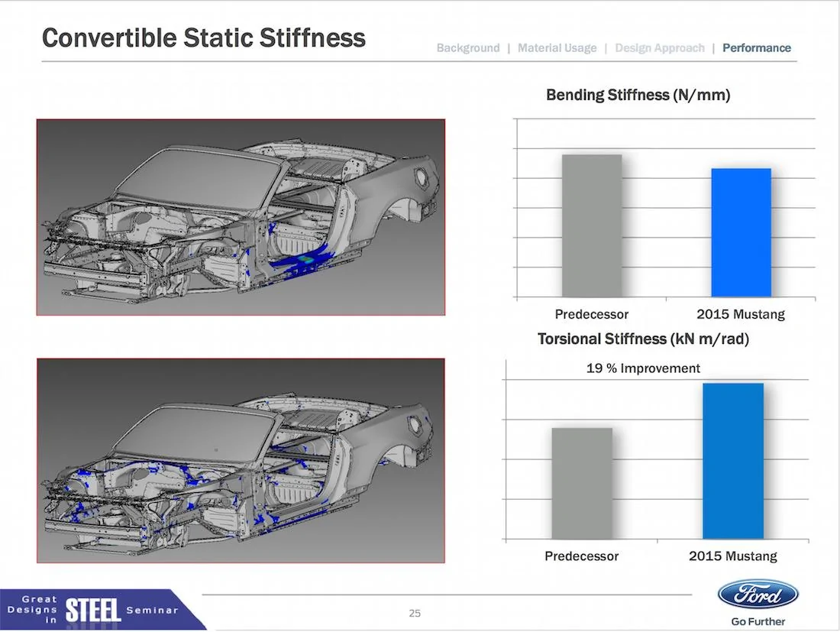This screenshot has height=632, width=840.
Task: Click the Great Designs in STEEL Seminar logo
Action: click(102, 610)
